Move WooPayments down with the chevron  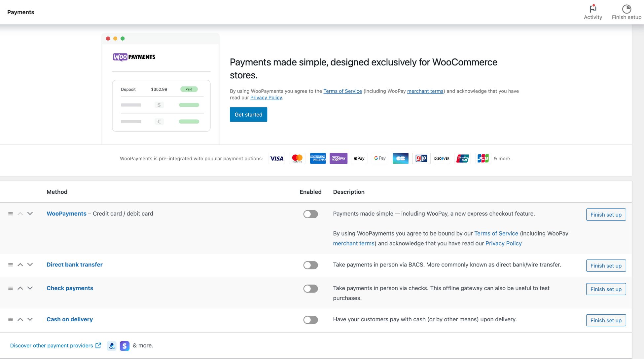30,214
